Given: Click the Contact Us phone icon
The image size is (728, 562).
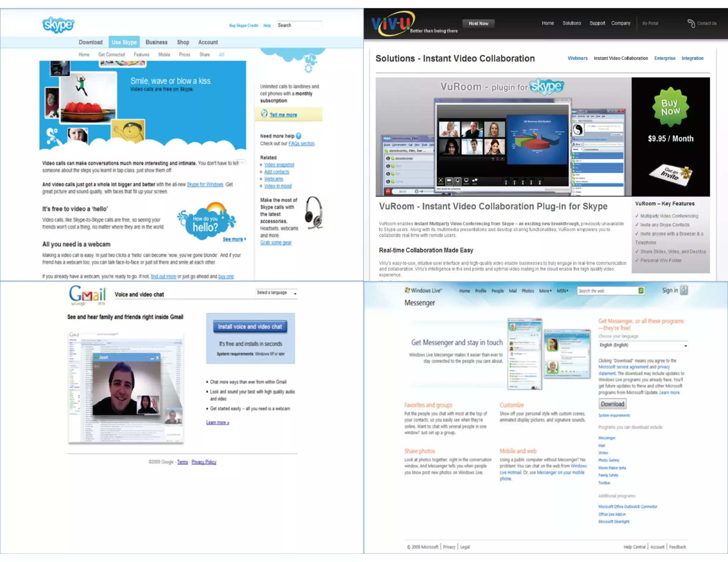Looking at the screenshot, I should tap(691, 23).
